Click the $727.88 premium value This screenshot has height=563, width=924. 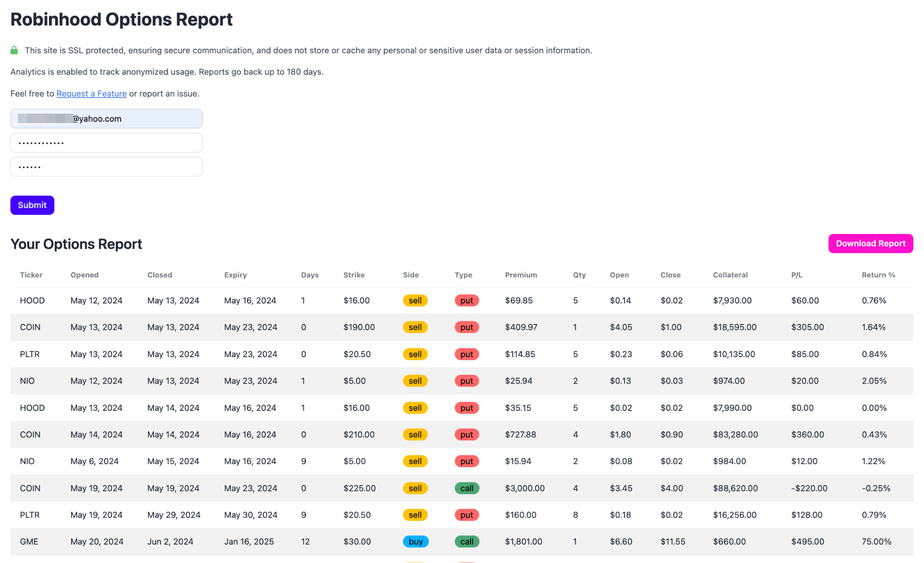pos(521,435)
